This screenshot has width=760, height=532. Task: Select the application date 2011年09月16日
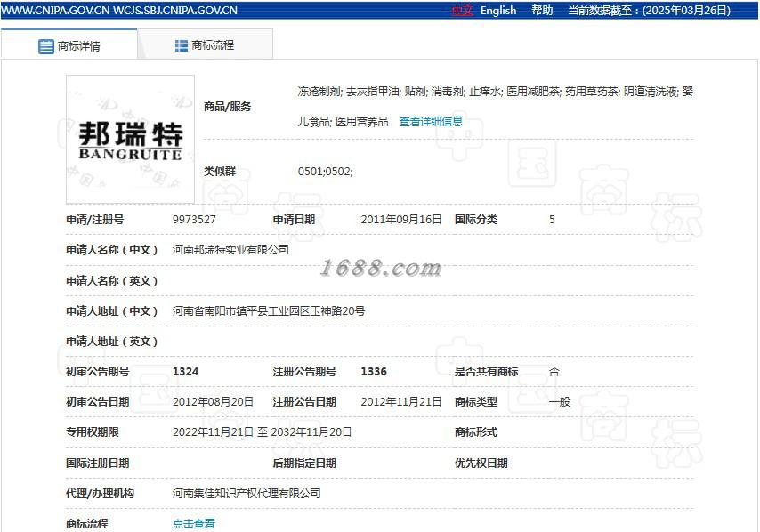click(401, 220)
